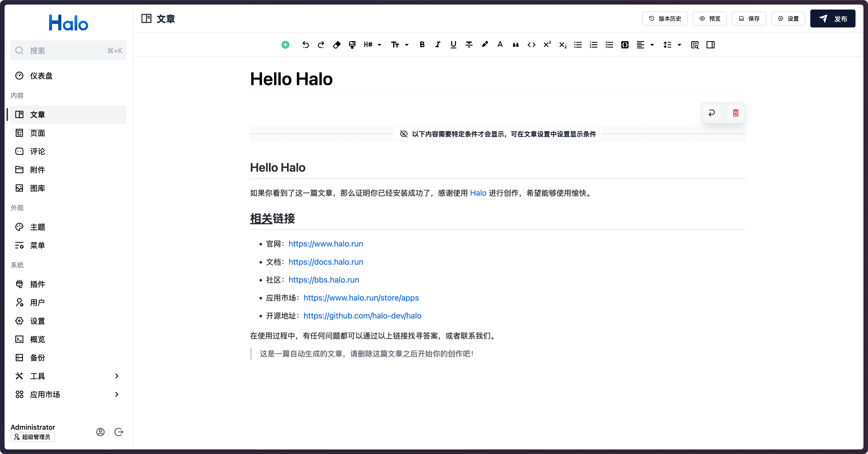The image size is (868, 454).
Task: Click the Preview button
Action: [710, 19]
